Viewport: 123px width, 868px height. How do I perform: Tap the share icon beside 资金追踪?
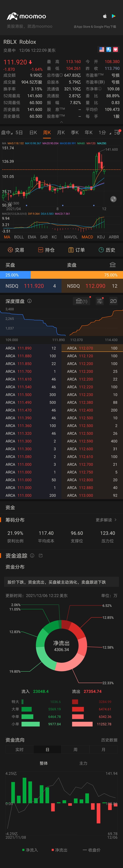pos(41,556)
